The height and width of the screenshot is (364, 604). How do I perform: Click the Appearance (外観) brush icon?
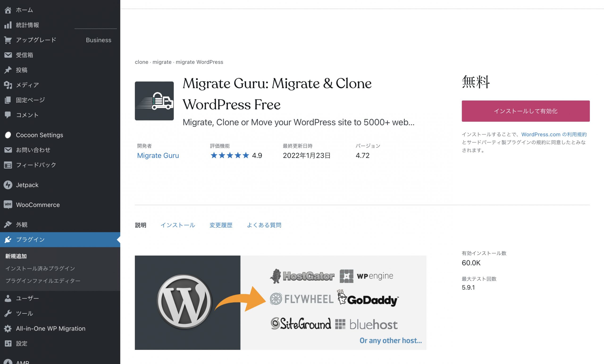[8, 224]
